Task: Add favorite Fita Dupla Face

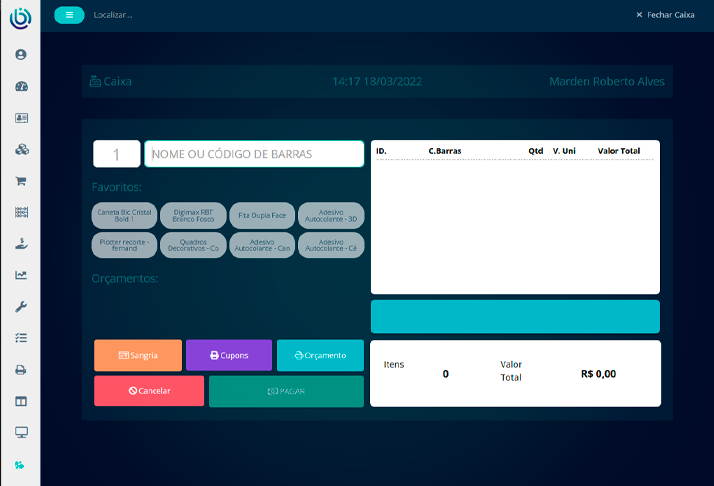Action: [x=261, y=215]
